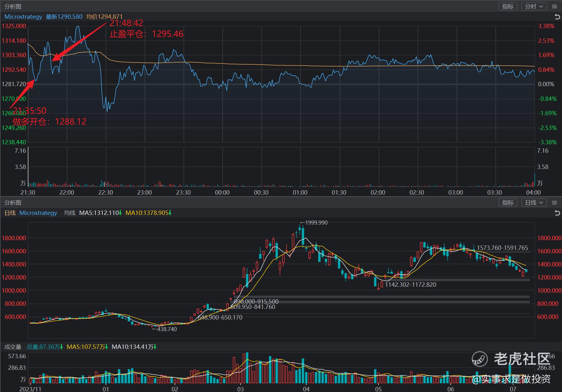Click the 438.740 low price marker

click(x=164, y=329)
